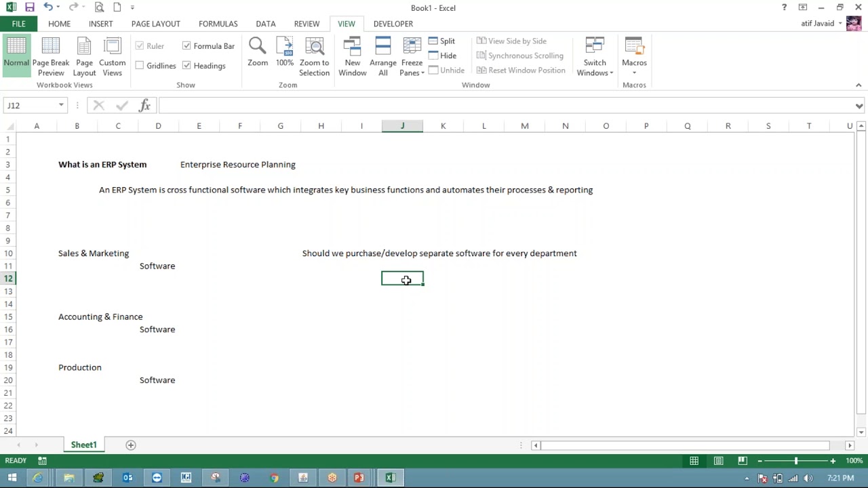
Task: Switch to the HOME ribbon tab
Action: click(59, 24)
